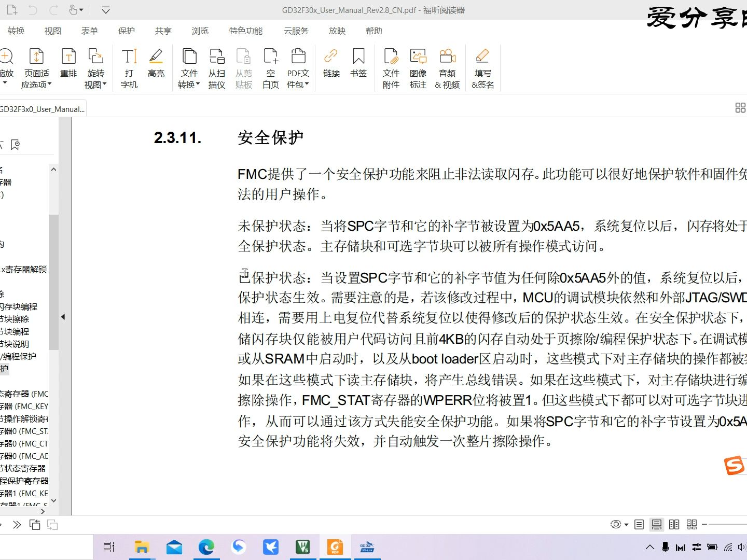
Task: Open File Explorer from the taskbar
Action: (142, 547)
